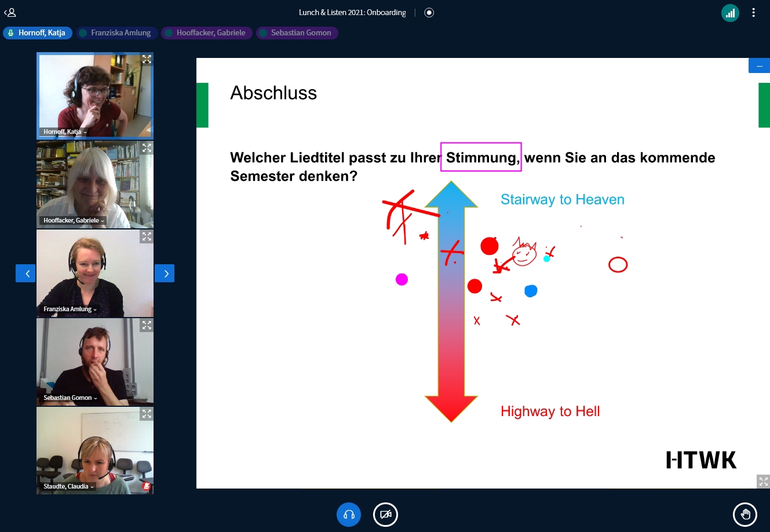
Task: Minimize the presentation with blue button
Action: 759,66
